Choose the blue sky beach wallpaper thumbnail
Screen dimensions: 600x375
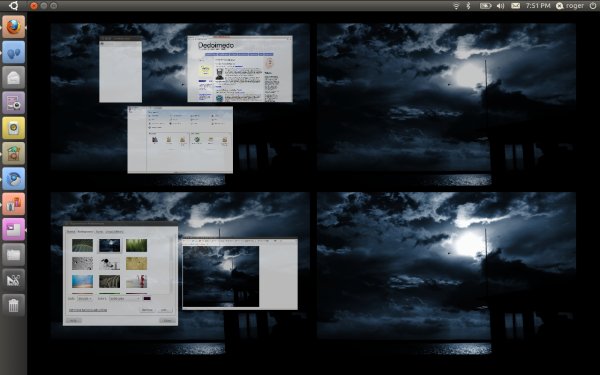[x=82, y=281]
